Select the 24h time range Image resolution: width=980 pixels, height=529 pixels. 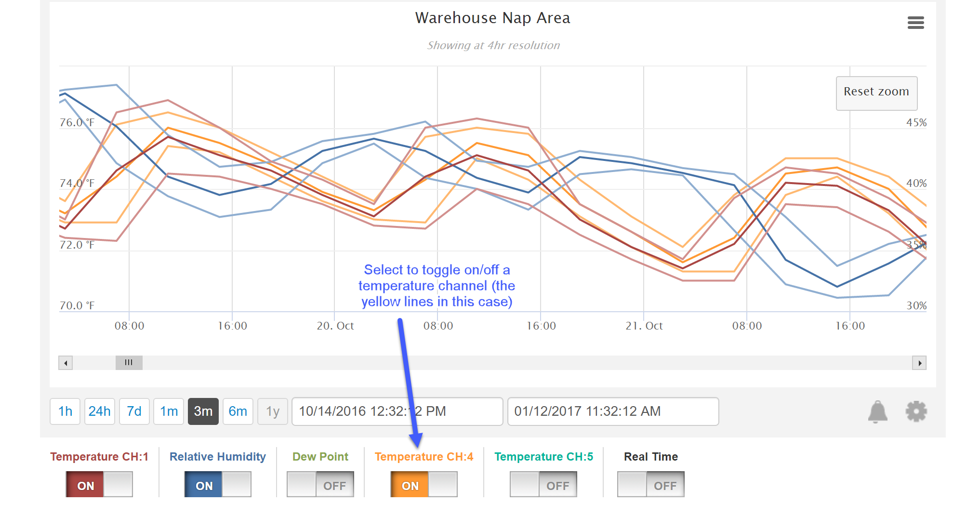tap(100, 411)
